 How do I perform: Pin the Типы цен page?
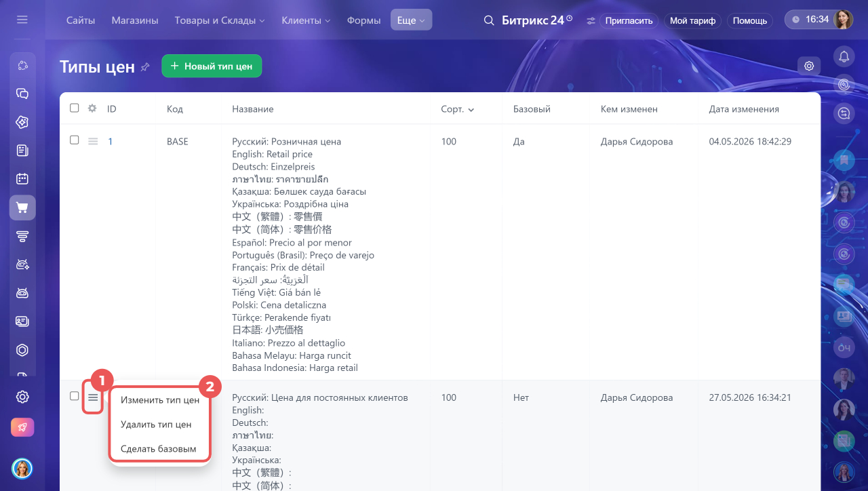[x=145, y=67]
